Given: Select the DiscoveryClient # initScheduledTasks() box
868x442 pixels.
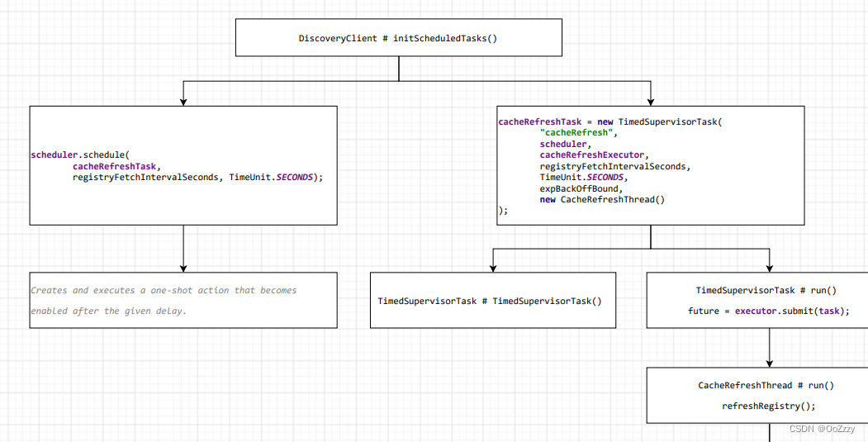Looking at the screenshot, I should click(399, 38).
